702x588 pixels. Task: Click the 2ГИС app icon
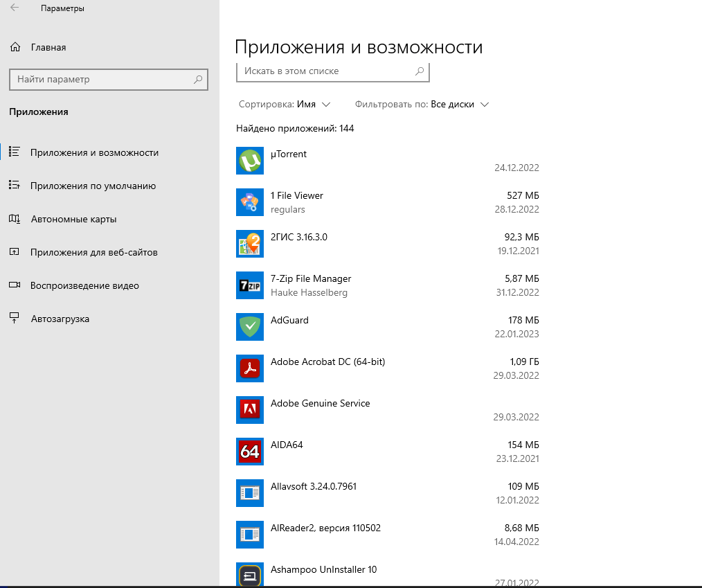pyautogui.click(x=250, y=244)
